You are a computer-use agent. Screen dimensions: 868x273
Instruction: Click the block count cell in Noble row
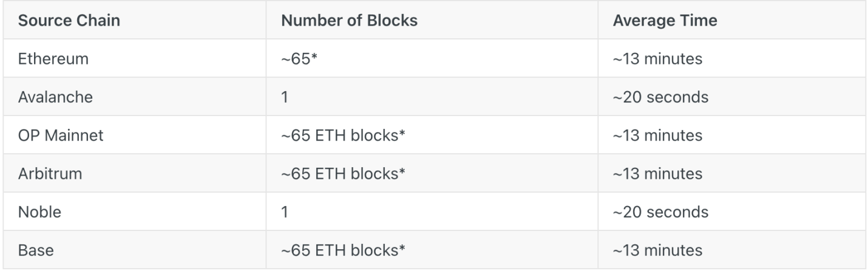[284, 212]
